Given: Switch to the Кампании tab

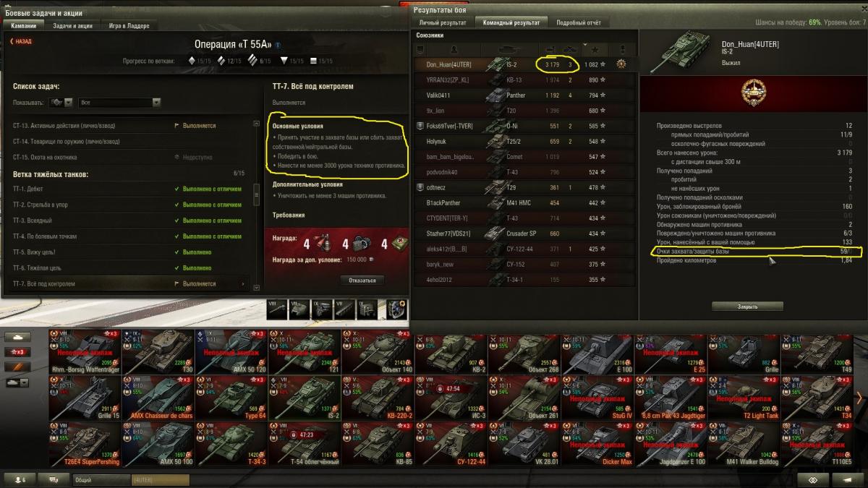Looking at the screenshot, I should coord(25,25).
